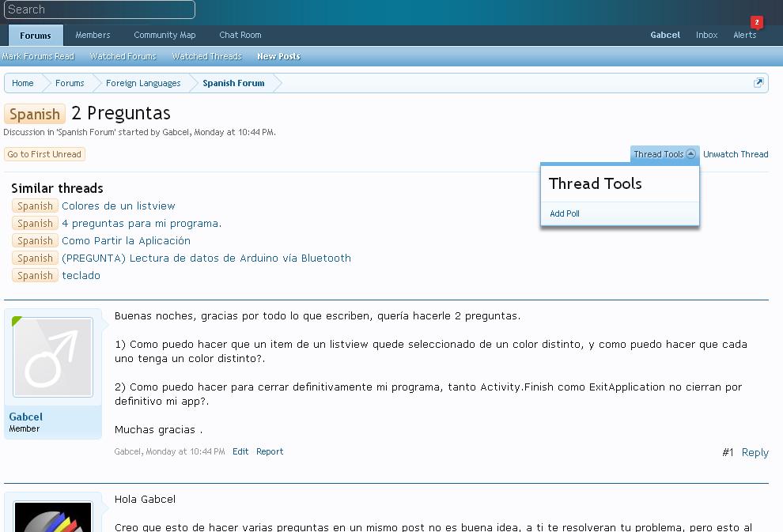Click the post timestamp 'Monday at 10:44 PM'

185,451
